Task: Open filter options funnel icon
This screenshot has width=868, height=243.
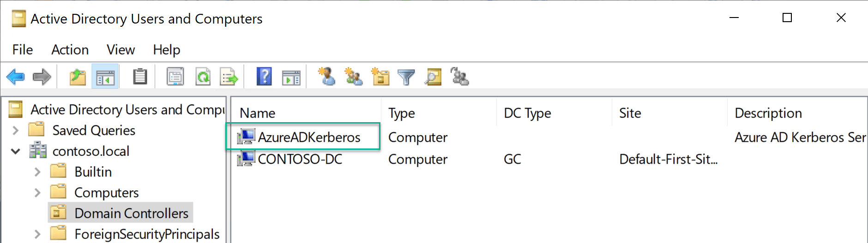Action: pyautogui.click(x=406, y=77)
